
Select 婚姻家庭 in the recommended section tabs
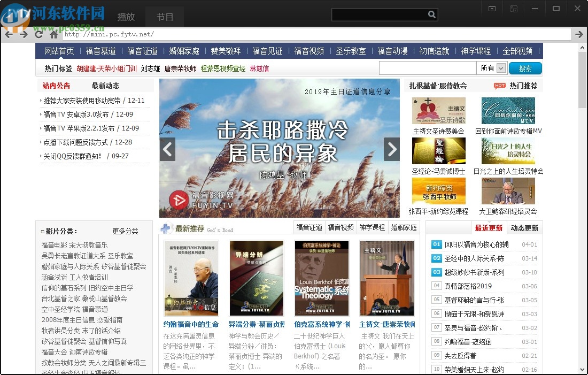(404, 227)
